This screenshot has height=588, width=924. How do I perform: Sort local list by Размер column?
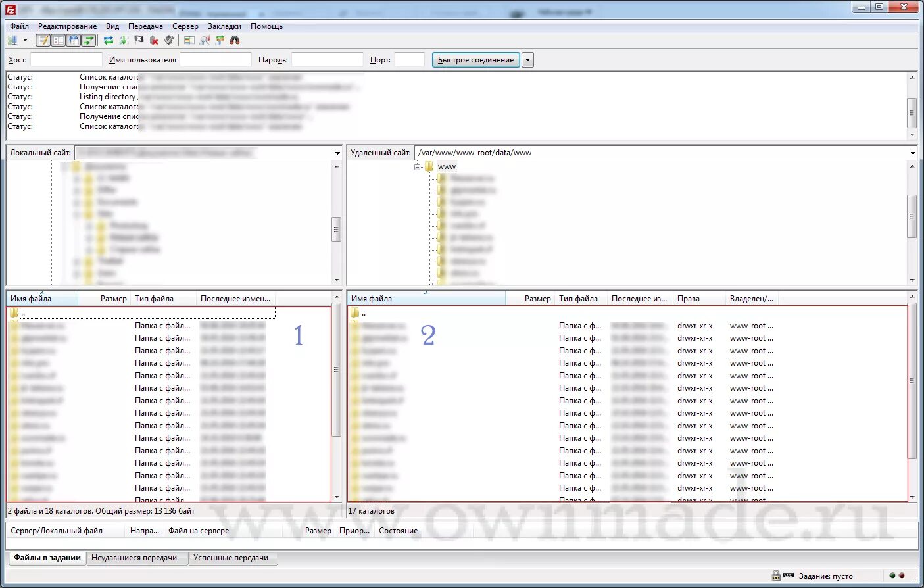(105, 299)
